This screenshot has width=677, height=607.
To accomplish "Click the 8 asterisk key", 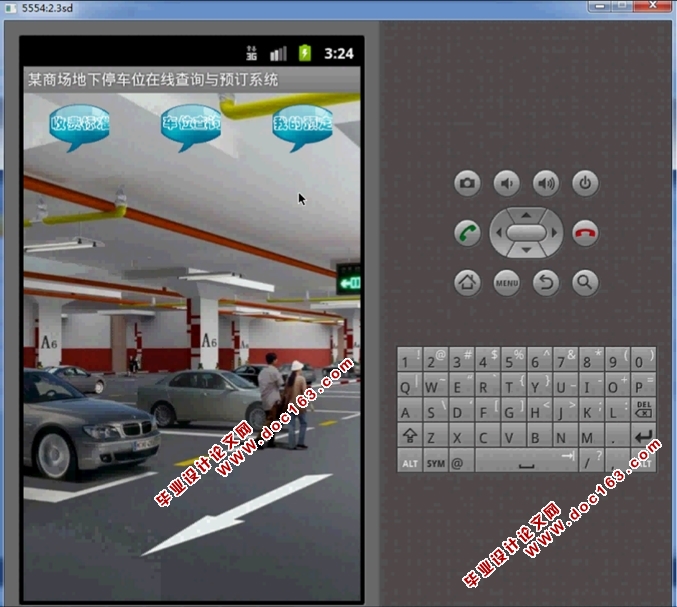I will click(x=592, y=359).
